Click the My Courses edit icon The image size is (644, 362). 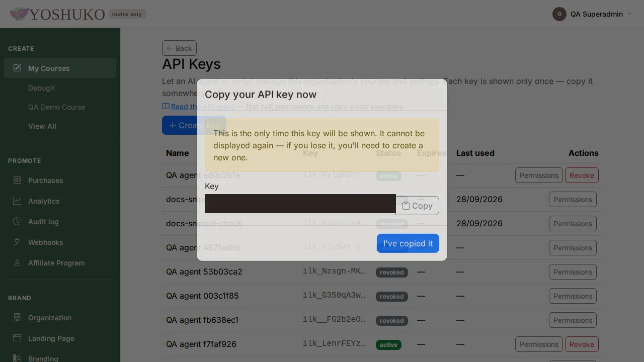[17, 68]
